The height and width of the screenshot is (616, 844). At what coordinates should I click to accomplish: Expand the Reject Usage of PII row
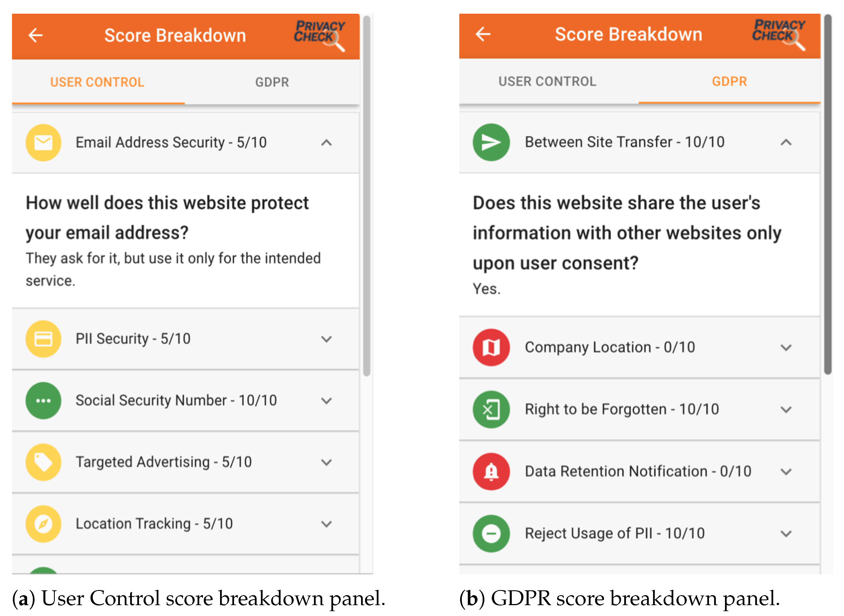tap(786, 533)
